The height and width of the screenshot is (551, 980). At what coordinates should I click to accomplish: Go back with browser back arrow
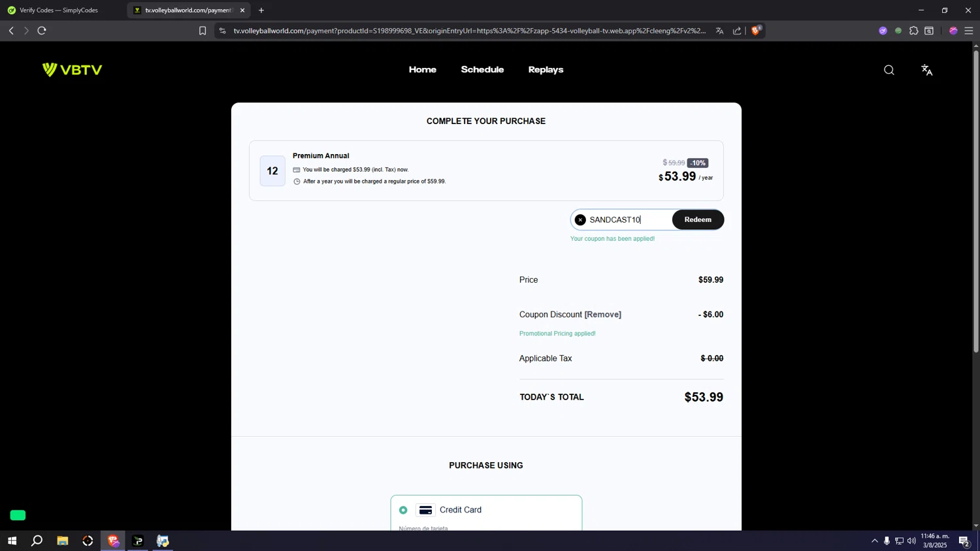[11, 31]
